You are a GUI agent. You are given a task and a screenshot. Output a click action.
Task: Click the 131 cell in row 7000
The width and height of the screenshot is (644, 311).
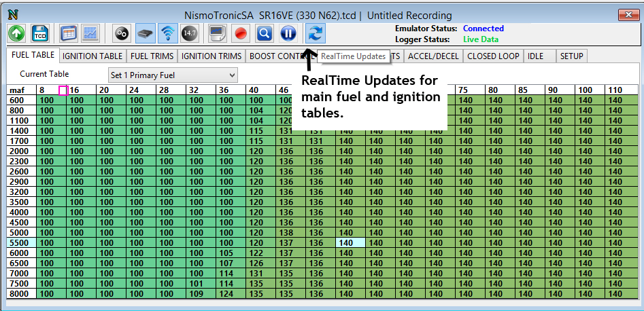[x=260, y=273]
